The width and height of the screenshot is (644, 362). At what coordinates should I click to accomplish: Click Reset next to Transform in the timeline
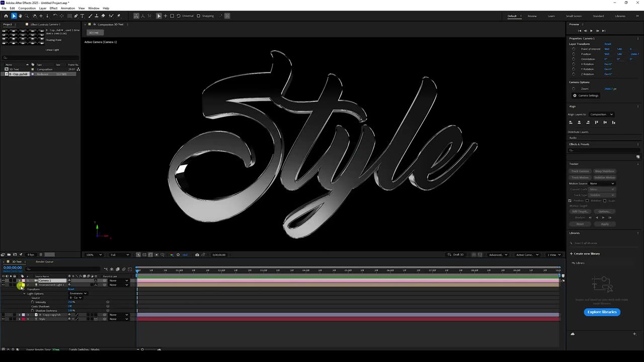pyautogui.click(x=71, y=289)
